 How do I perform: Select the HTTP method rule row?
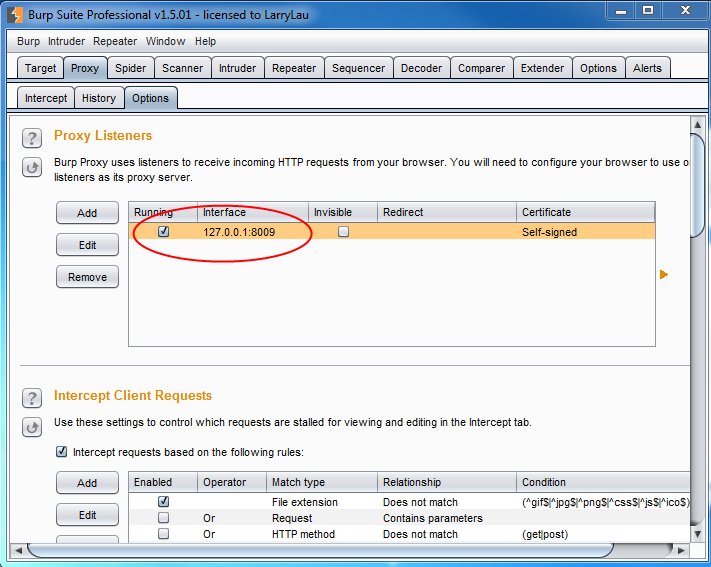(409, 534)
